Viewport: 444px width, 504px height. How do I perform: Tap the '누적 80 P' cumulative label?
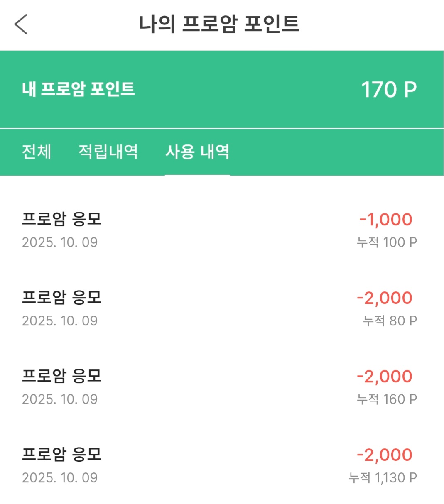tap(390, 321)
